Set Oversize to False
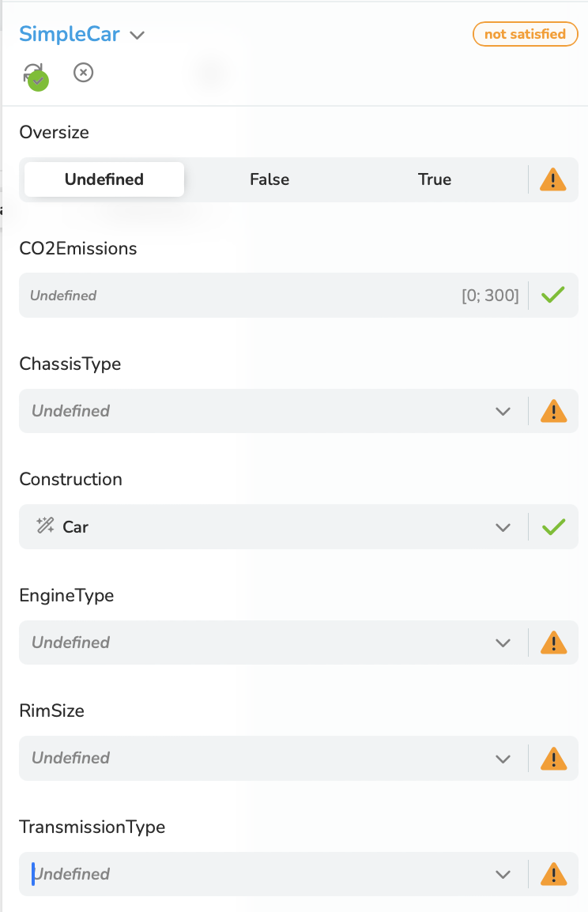 coord(269,179)
